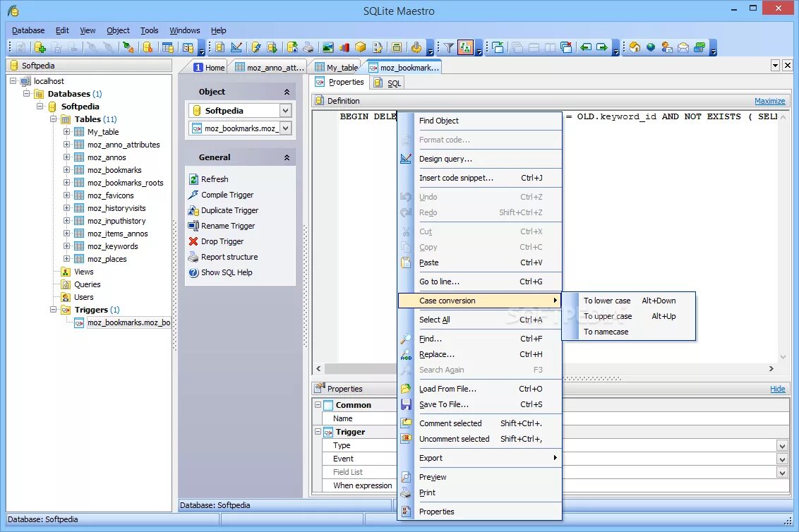Viewport: 799px width, 532px height.
Task: Click the horizontal scrollbar left arrow
Action: (318, 368)
